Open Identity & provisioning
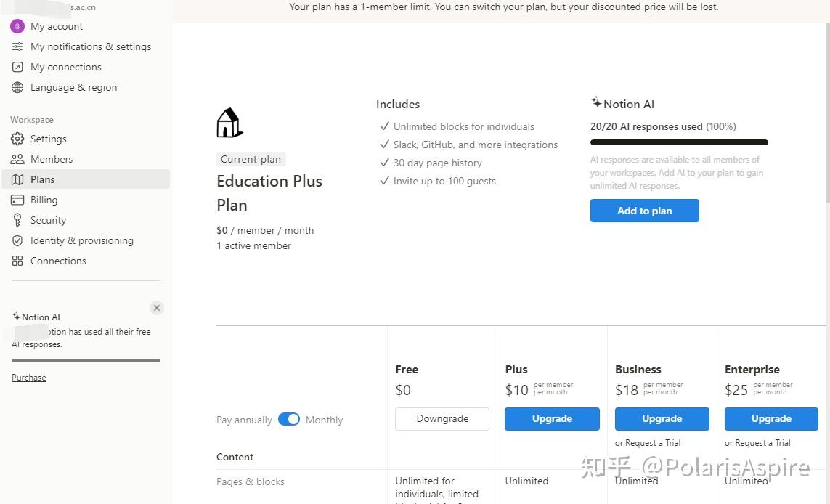 [81, 240]
